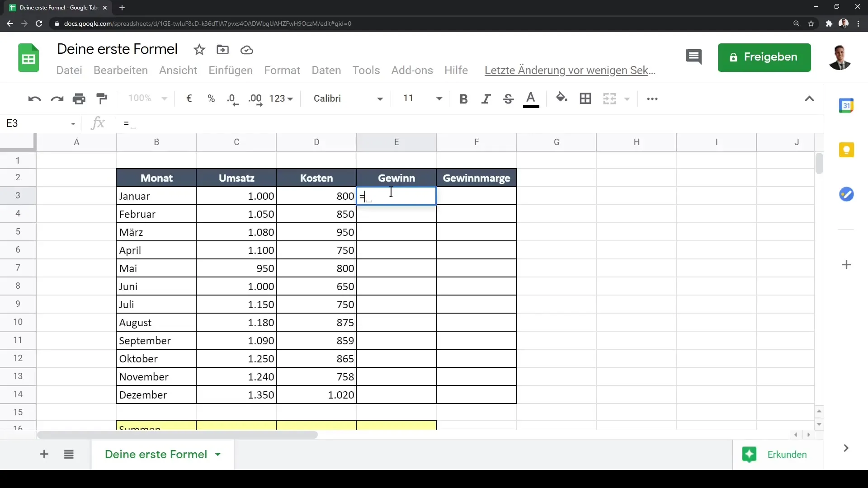Click the print icon
The image size is (868, 488).
[79, 99]
